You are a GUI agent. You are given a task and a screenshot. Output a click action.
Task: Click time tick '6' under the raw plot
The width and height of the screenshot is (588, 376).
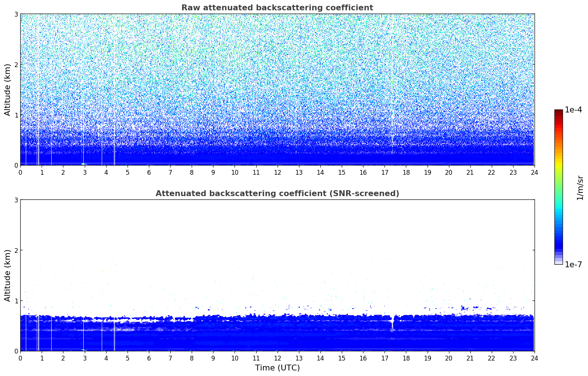click(149, 172)
